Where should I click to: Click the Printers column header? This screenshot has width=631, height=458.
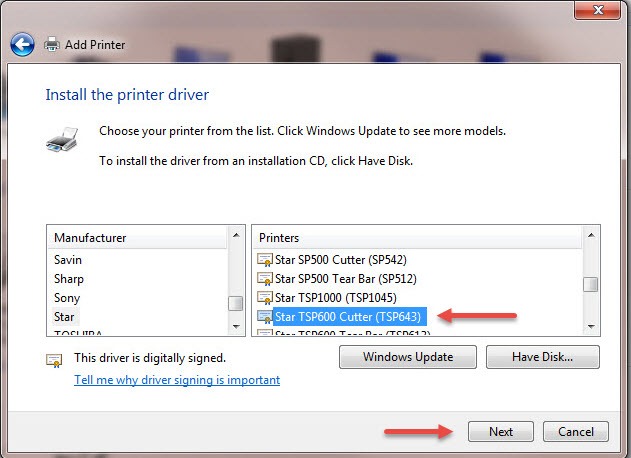pyautogui.click(x=417, y=237)
